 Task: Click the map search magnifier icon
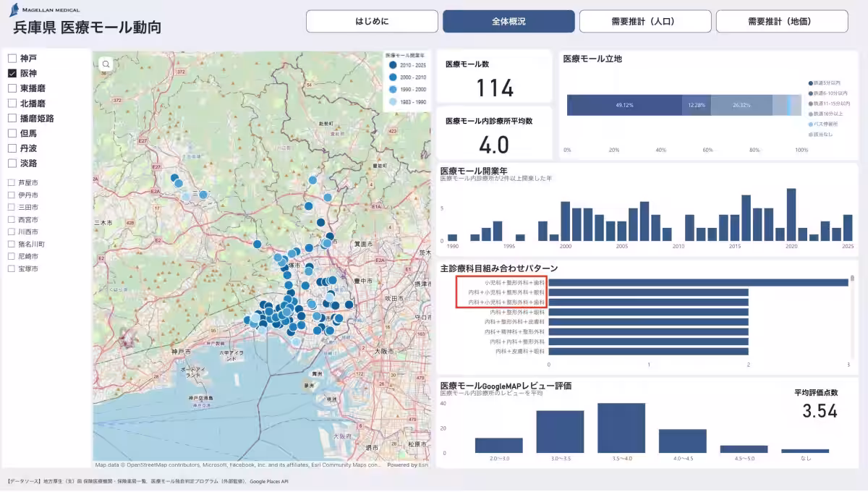(106, 64)
